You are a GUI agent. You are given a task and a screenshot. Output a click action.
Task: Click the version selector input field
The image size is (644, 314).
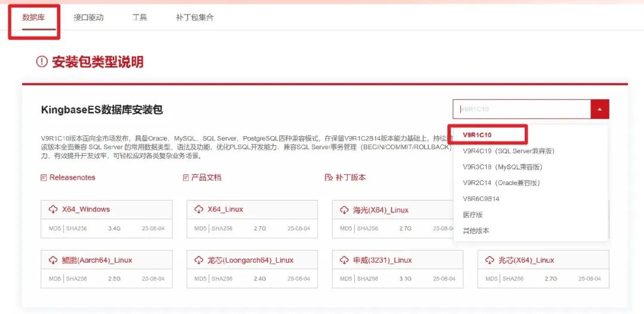pos(522,109)
